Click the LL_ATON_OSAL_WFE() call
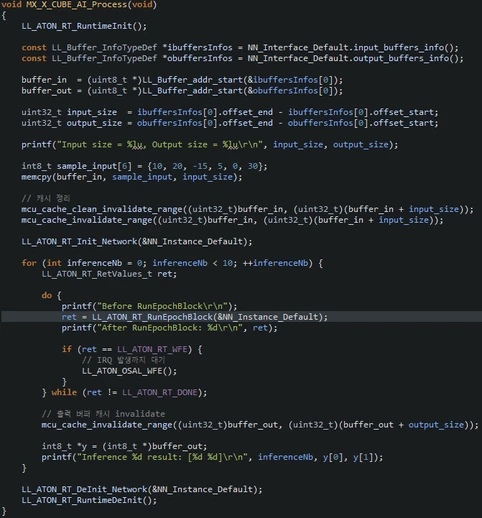 click(x=129, y=371)
